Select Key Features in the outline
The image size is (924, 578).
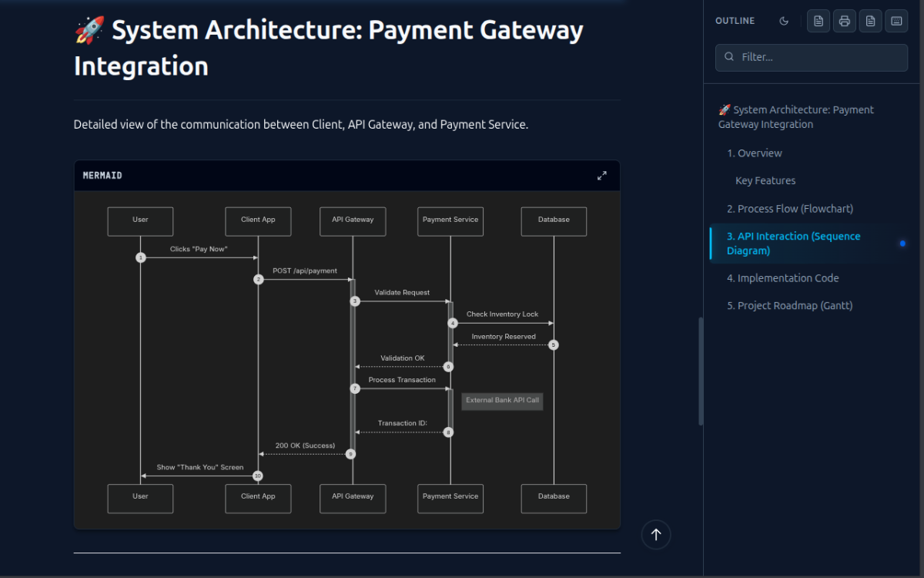click(765, 181)
